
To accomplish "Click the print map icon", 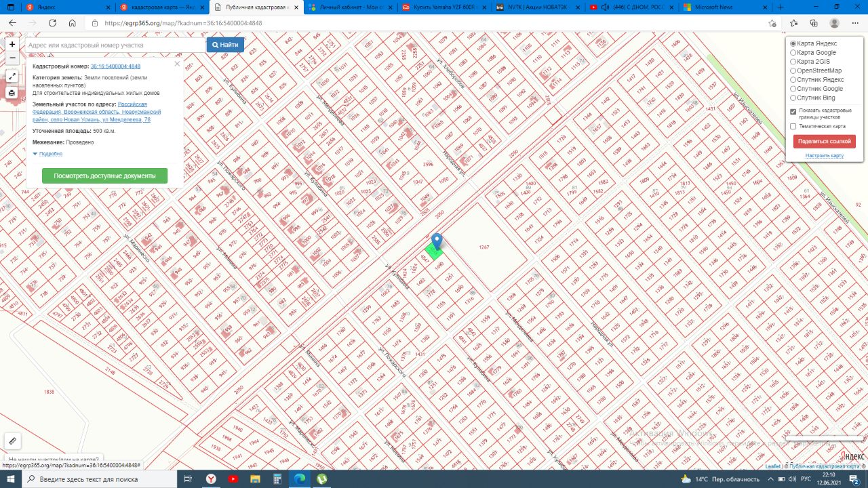I will 12,93.
